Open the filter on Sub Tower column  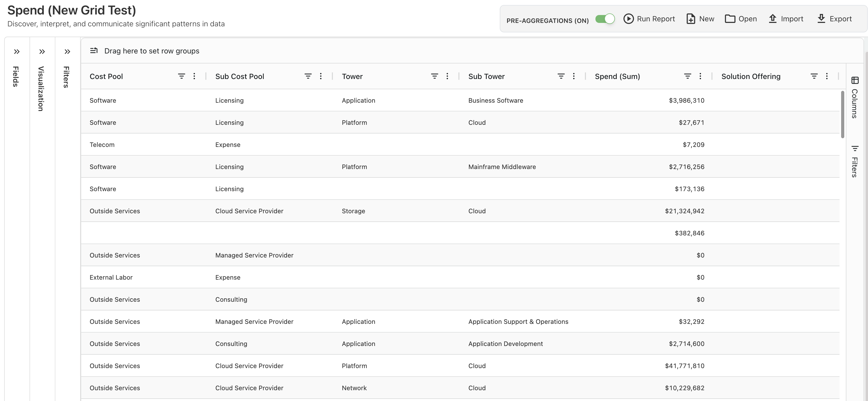coord(560,76)
